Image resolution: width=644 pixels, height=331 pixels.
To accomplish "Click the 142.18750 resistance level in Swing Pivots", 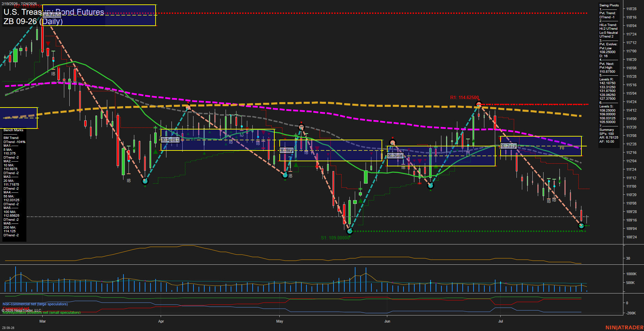I will [607, 83].
